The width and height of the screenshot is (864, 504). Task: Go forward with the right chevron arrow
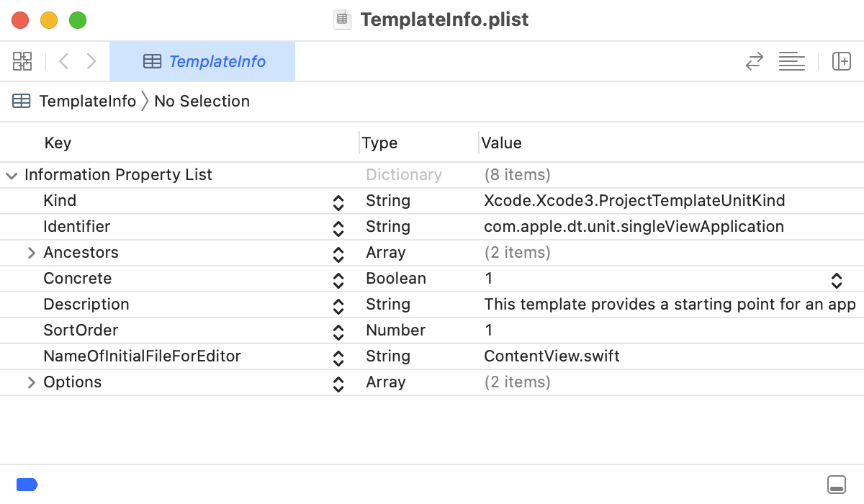91,61
